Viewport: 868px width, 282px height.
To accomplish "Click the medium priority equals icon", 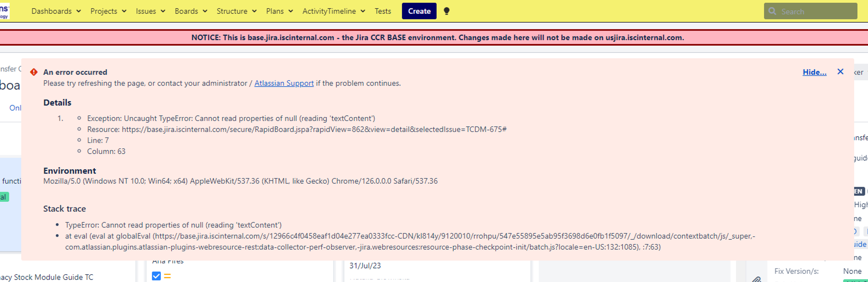I will click(x=167, y=276).
